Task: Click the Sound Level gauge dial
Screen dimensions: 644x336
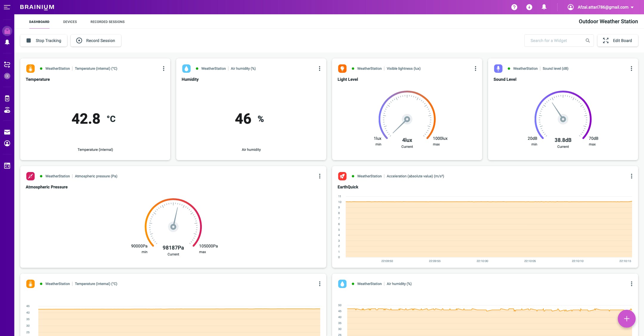Action: pyautogui.click(x=563, y=116)
